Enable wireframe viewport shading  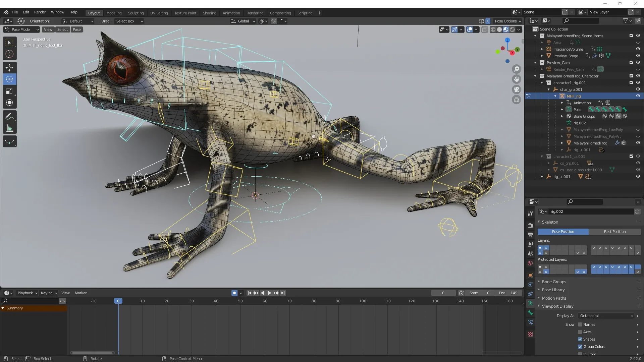pyautogui.click(x=493, y=29)
